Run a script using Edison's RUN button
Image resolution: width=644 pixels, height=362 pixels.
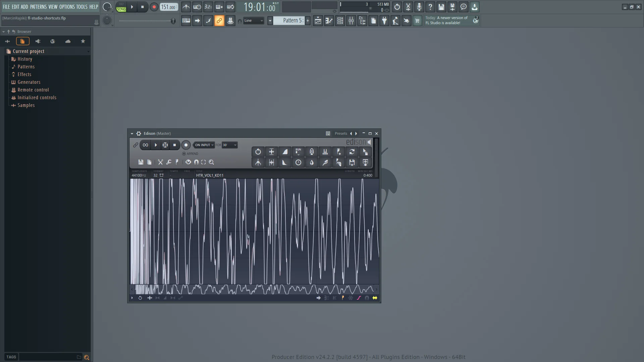pyautogui.click(x=298, y=152)
